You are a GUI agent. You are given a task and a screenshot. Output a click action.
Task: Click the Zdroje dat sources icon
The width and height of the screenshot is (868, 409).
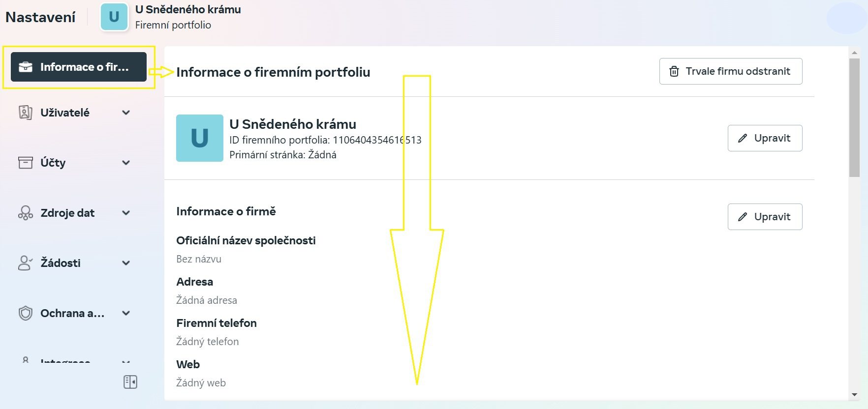pyautogui.click(x=25, y=213)
